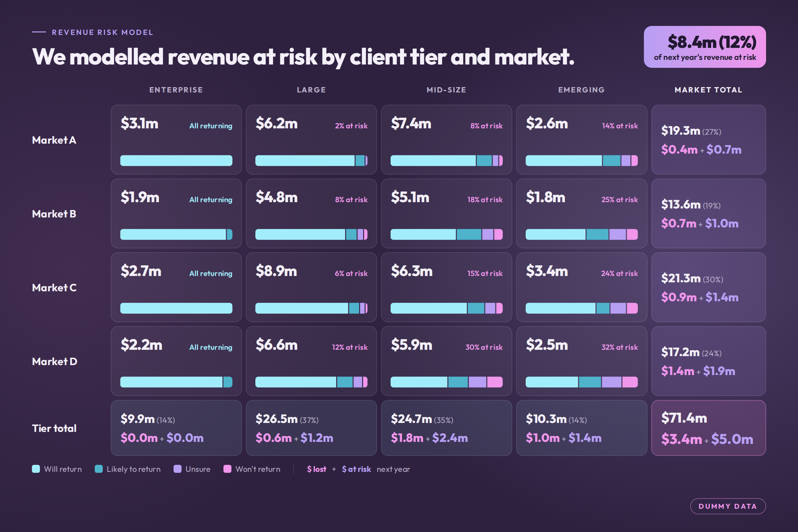Click the Tier total row label
This screenshot has width=798, height=532.
point(54,429)
